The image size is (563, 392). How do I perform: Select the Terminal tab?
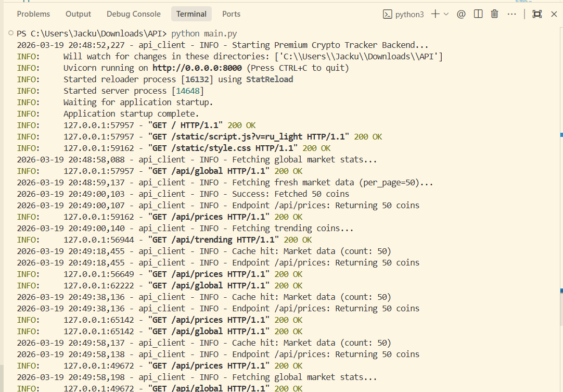191,14
